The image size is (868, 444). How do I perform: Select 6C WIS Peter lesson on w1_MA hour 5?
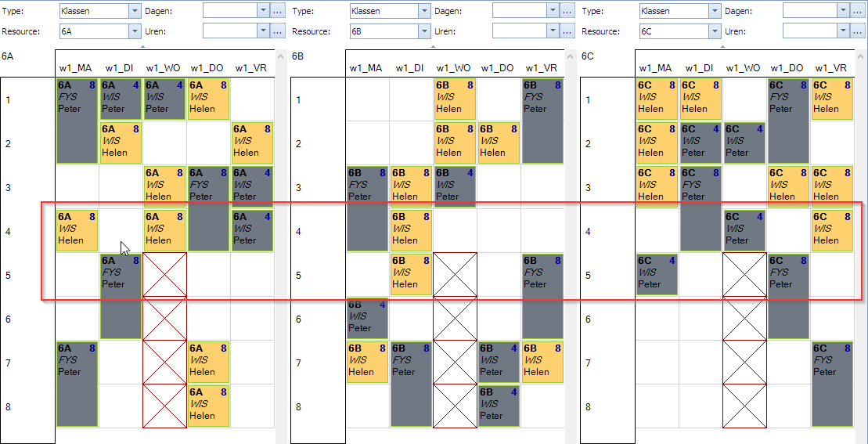657,274
